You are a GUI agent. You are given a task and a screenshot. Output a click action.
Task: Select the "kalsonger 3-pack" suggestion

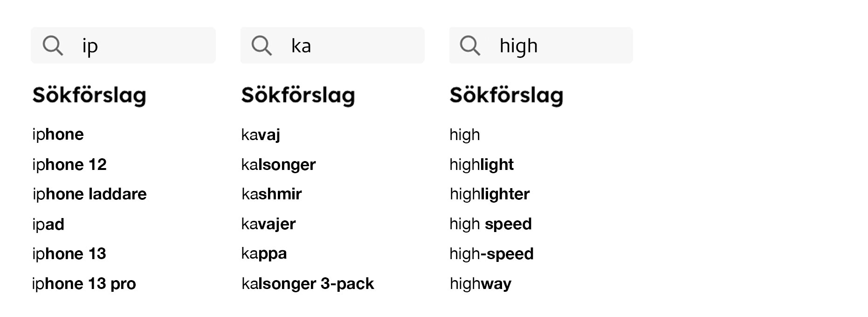point(308,284)
